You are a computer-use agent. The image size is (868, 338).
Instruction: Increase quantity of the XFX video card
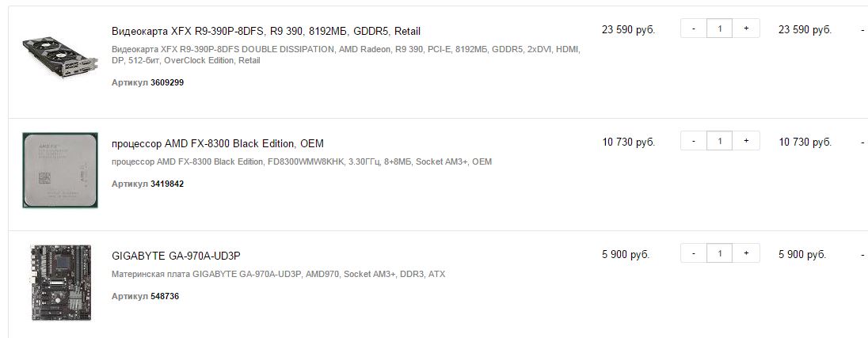(x=746, y=29)
